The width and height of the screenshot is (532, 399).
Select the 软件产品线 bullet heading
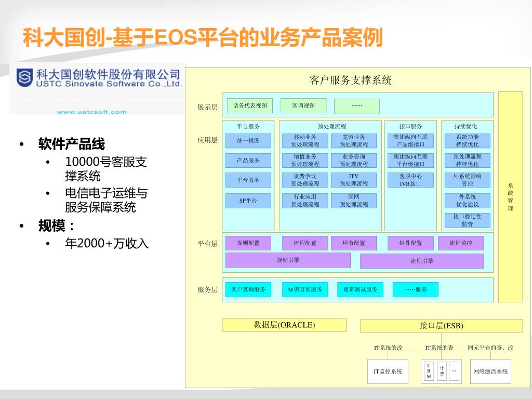(72, 144)
